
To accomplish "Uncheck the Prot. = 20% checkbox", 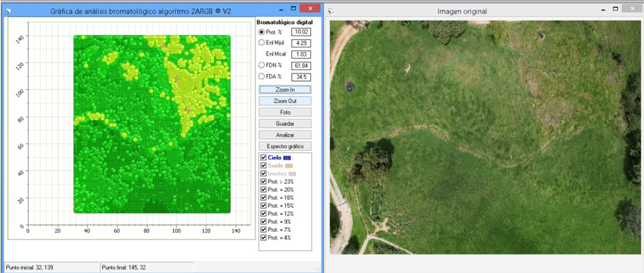I will (263, 190).
